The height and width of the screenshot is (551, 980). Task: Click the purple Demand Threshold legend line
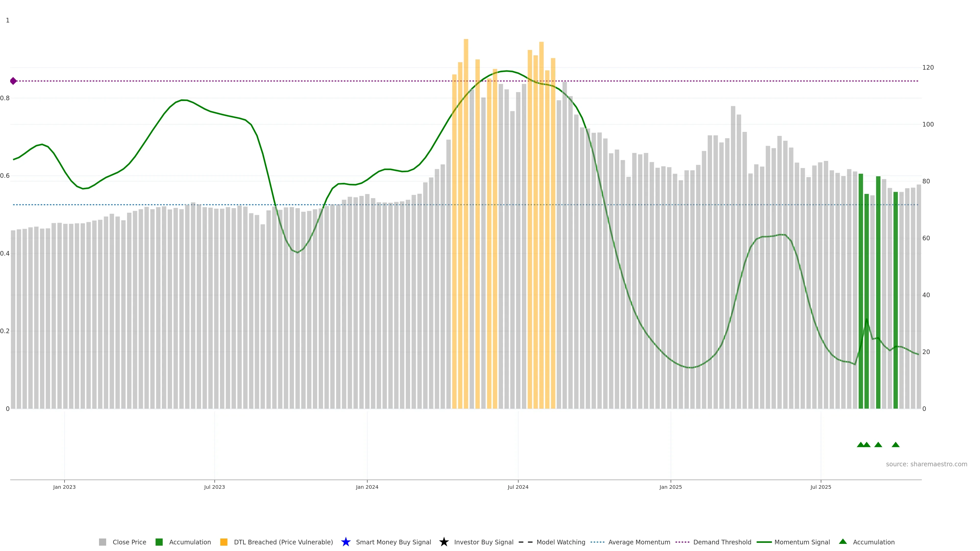[x=682, y=542]
